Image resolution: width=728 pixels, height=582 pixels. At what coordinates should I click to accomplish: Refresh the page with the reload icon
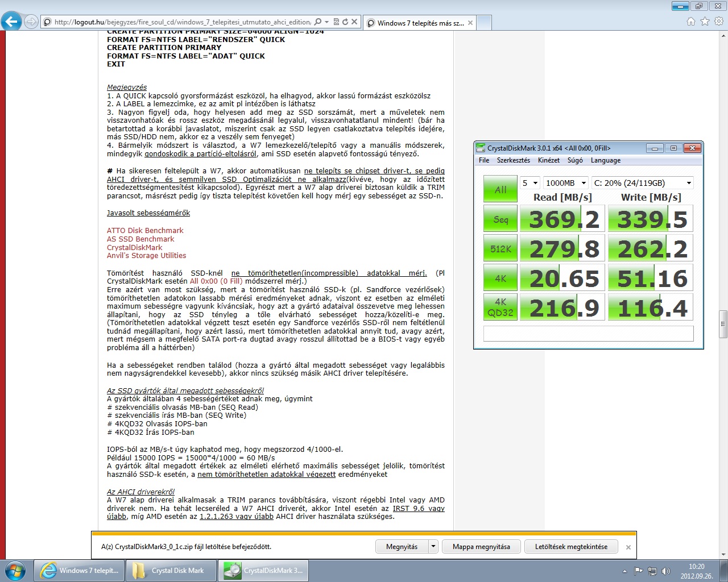pos(345,22)
